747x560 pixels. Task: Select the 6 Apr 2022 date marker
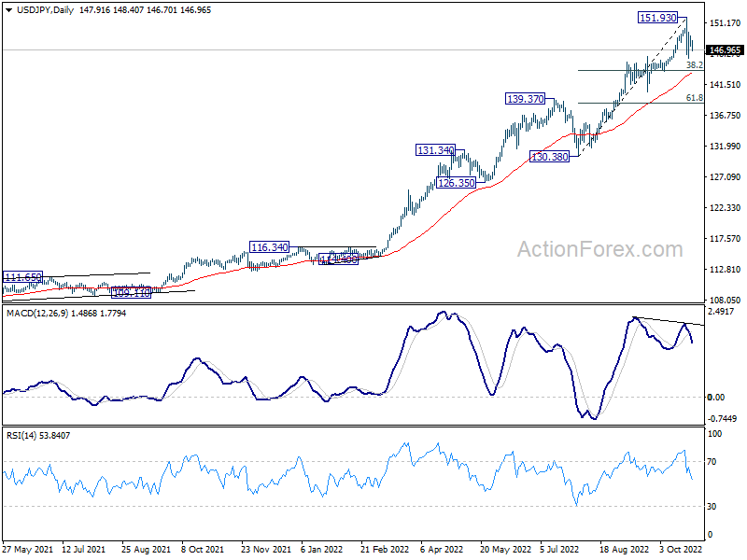pos(442,549)
